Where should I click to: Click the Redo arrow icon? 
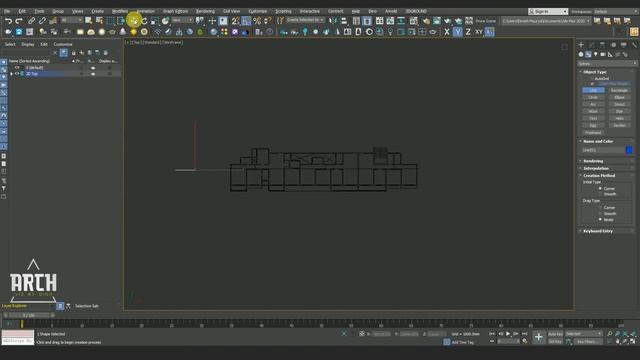coord(19,21)
